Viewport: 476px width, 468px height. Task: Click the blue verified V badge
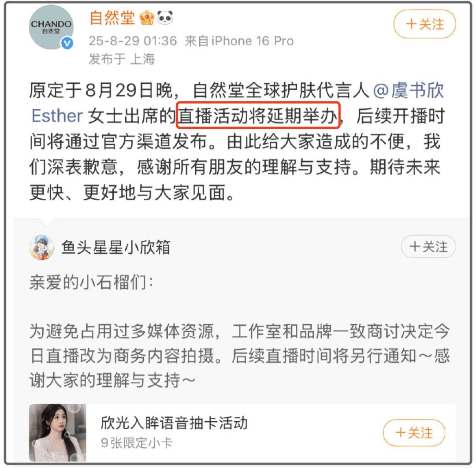[67, 43]
